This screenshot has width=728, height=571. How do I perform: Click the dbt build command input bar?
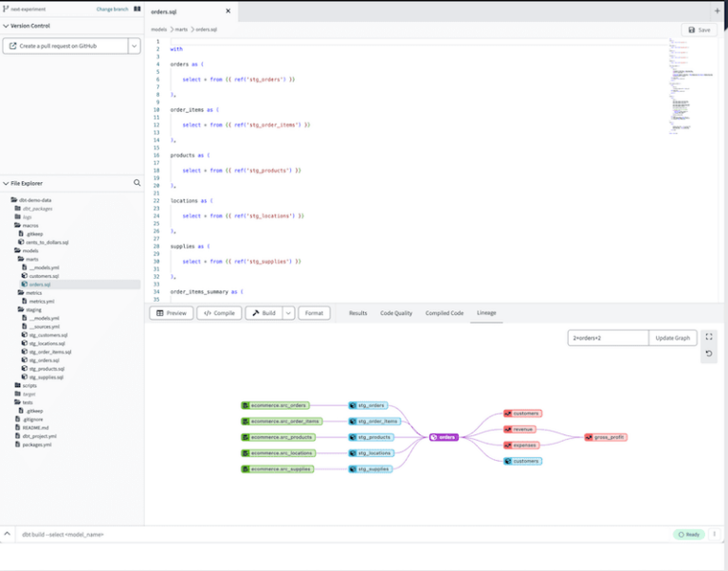coord(343,535)
